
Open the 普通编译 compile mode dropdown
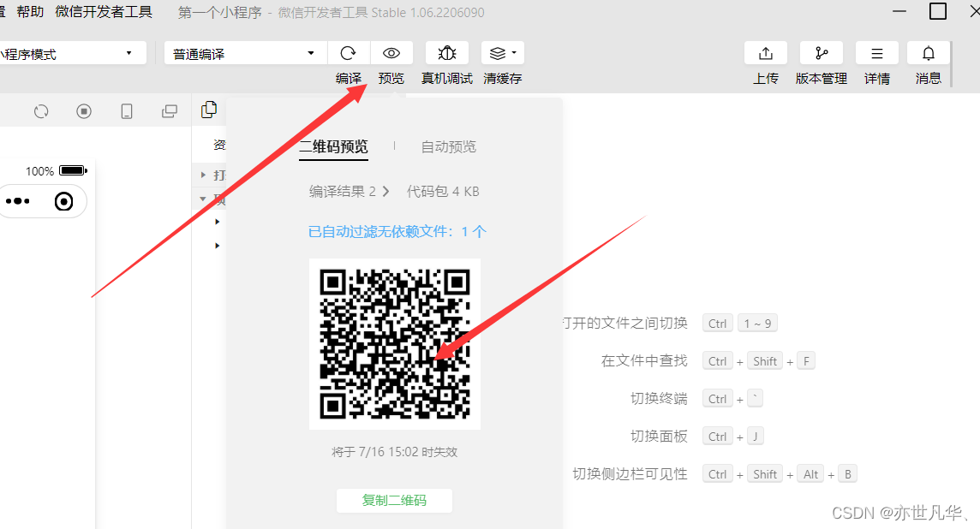[246, 53]
